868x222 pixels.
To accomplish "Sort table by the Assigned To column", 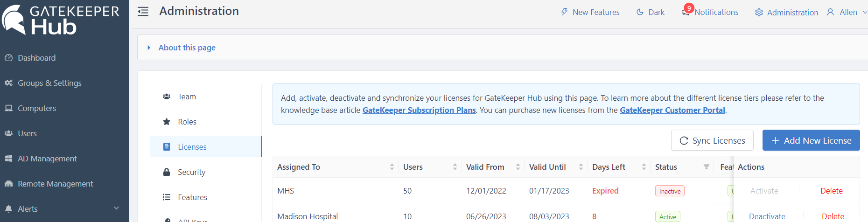I will (x=392, y=167).
